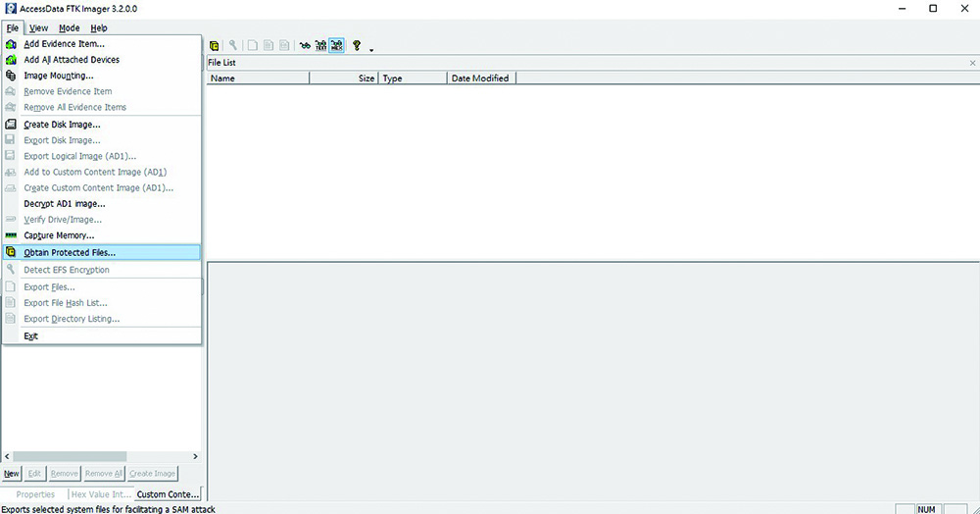Click Remove All Evidence Items entry
980x514 pixels.
[102, 107]
